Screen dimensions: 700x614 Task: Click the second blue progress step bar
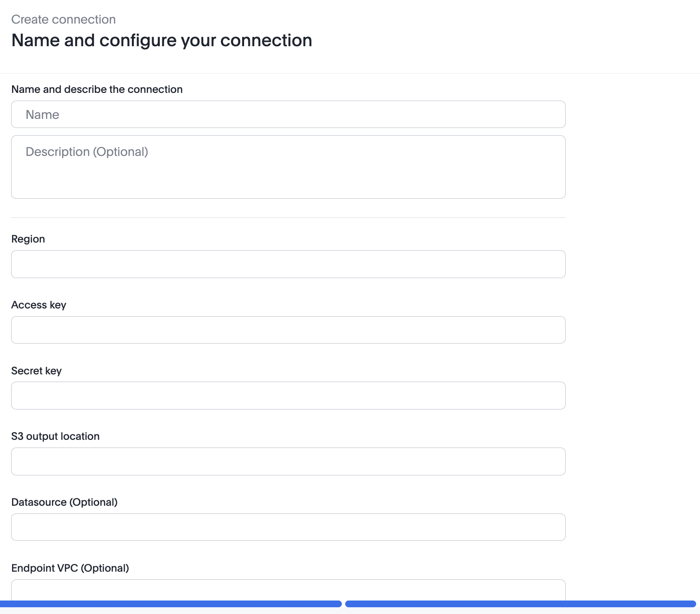pos(520,604)
